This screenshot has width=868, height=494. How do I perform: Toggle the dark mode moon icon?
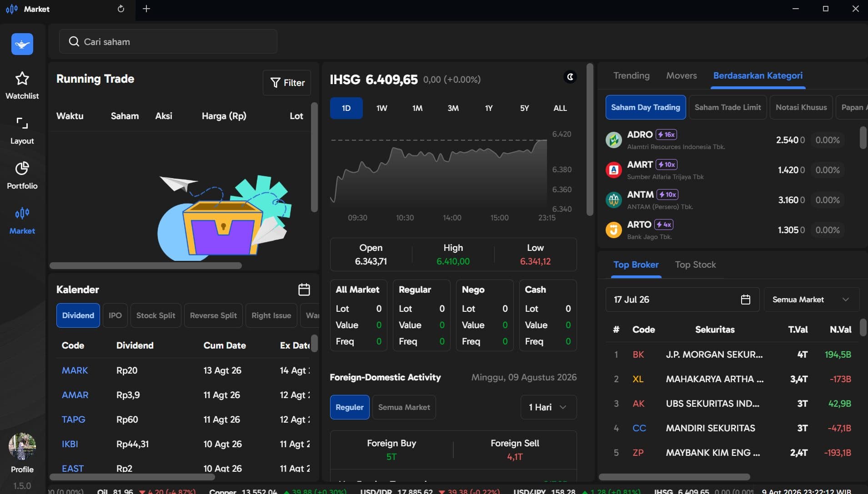coord(570,77)
